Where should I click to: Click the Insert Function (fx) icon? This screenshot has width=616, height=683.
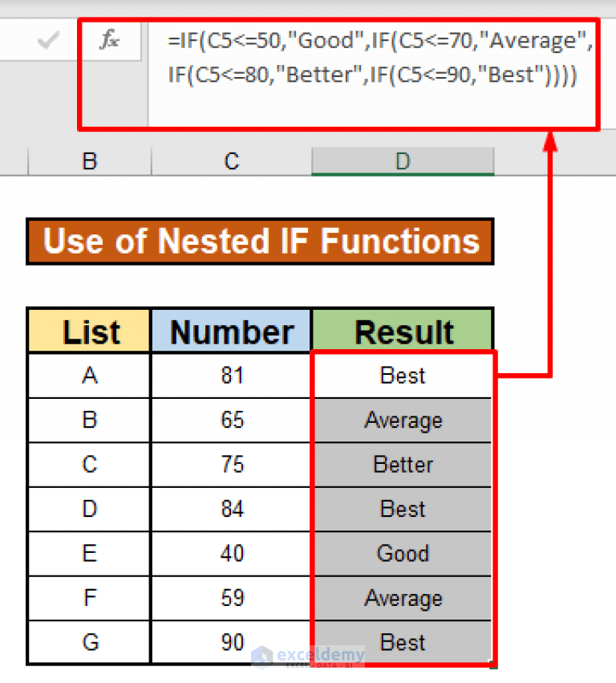[x=108, y=40]
